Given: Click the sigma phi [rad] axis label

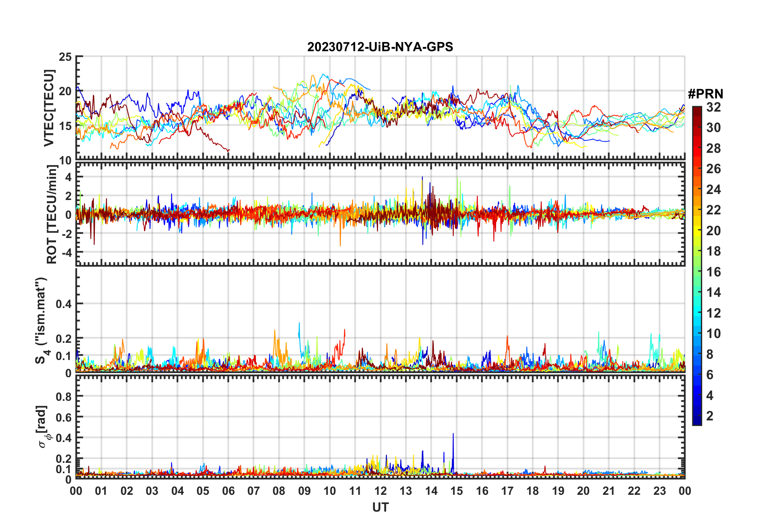Looking at the screenshot, I should click(43, 426).
